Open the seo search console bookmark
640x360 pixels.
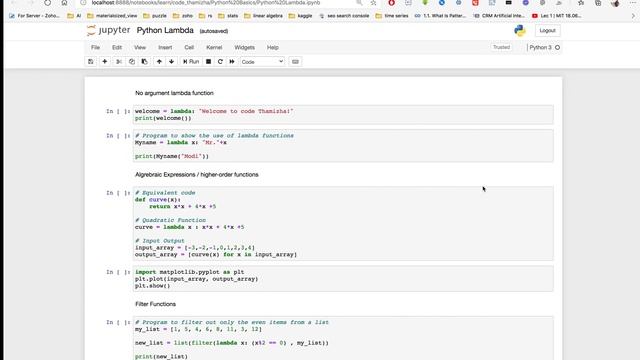pyautogui.click(x=344, y=16)
